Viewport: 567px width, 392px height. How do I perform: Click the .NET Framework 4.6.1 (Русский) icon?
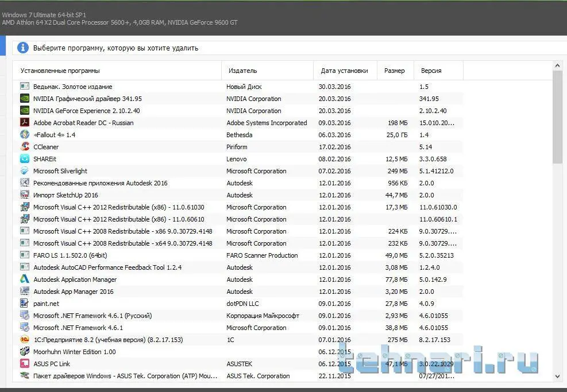[25, 315]
